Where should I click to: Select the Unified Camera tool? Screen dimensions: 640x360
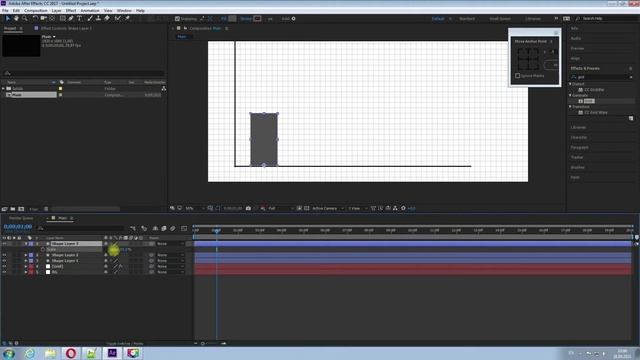(44, 18)
